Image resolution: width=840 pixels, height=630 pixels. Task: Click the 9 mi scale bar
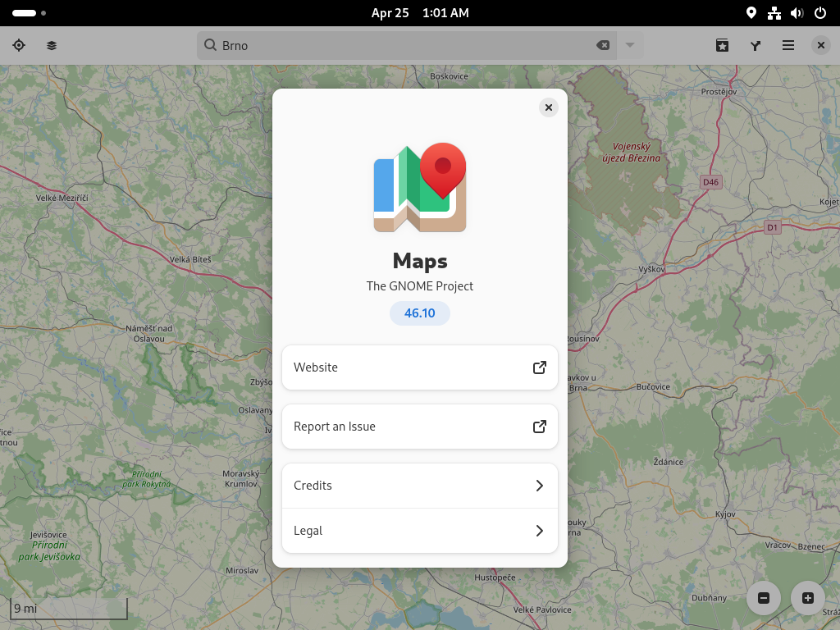69,609
